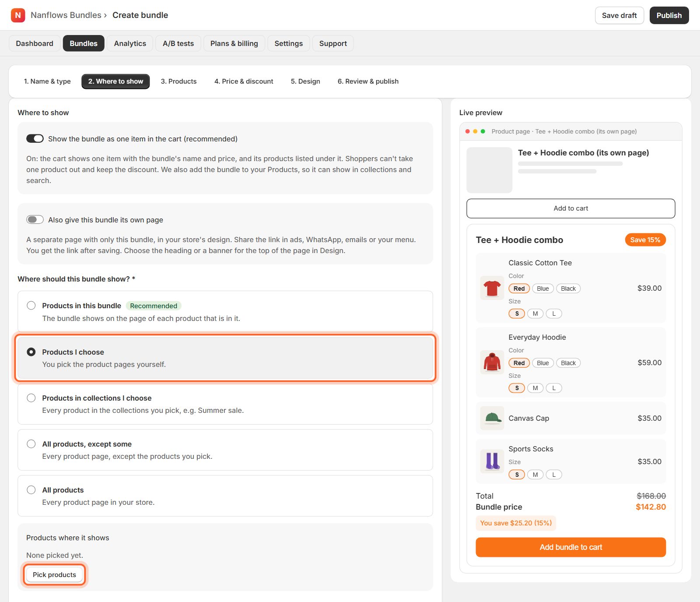
Task: Open the Support tab
Action: pos(333,43)
